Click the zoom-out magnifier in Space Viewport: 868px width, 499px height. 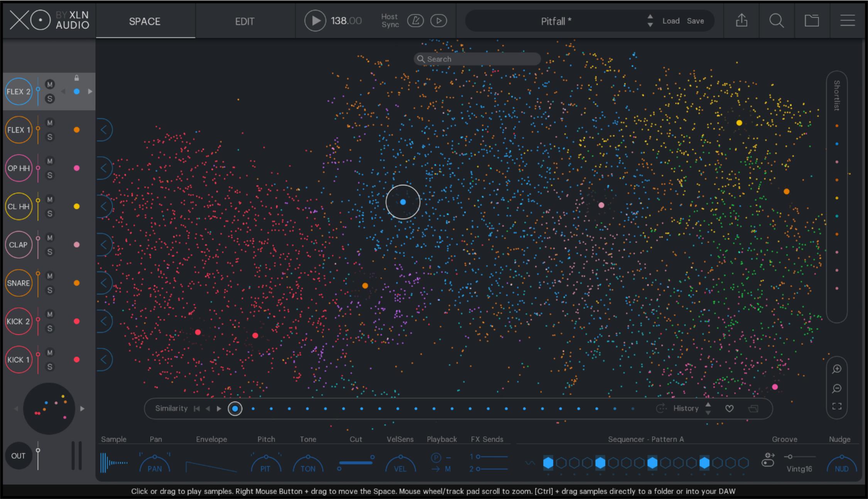[x=836, y=388]
